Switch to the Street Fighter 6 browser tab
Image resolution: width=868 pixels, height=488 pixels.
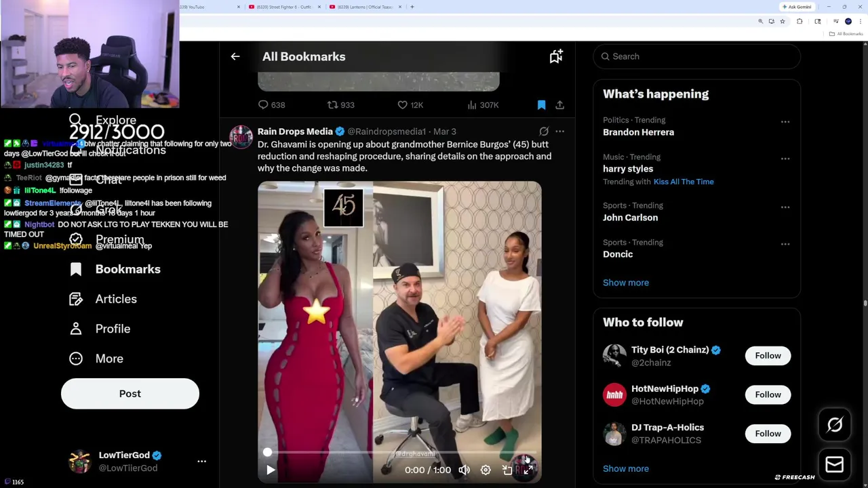tap(283, 7)
